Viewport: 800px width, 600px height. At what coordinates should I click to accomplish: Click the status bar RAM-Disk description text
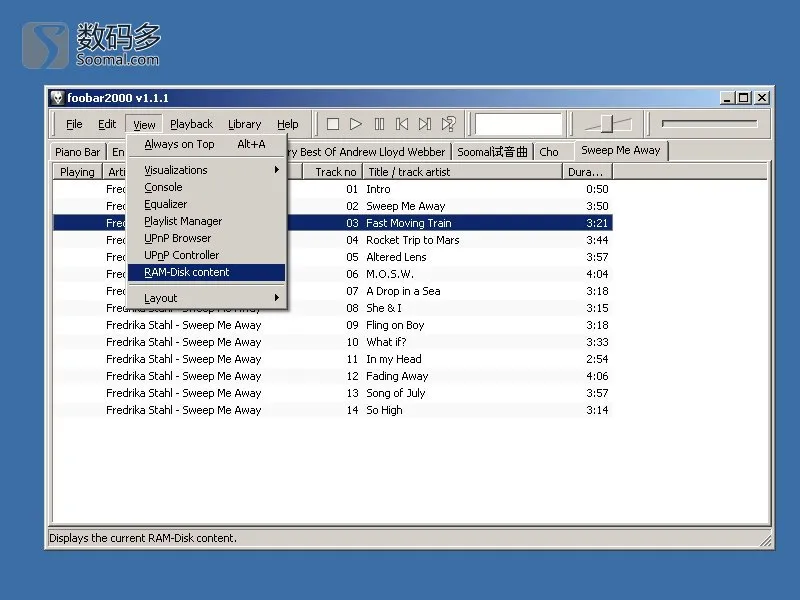[x=143, y=538]
